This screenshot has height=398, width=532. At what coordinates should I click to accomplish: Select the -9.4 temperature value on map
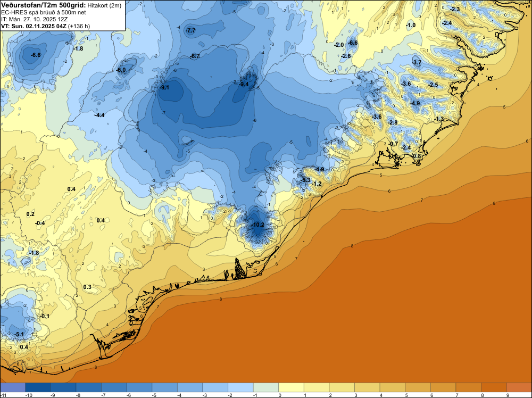(x=244, y=84)
